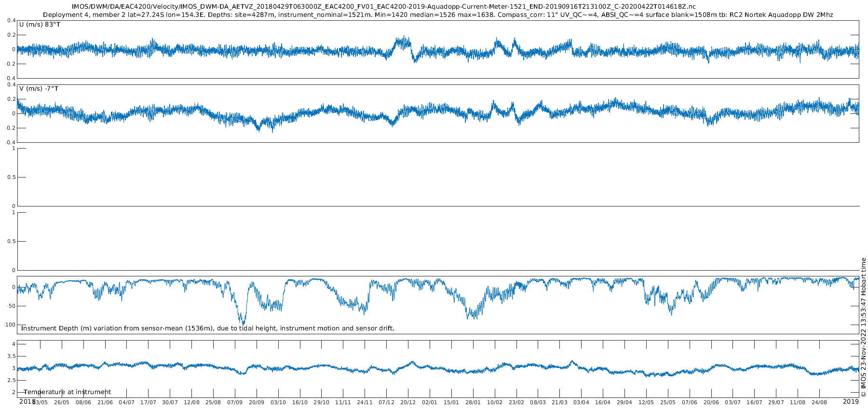Image resolution: width=868 pixels, height=410 pixels.
Task: Select the '29/10' date tick label
Action: 322,402
